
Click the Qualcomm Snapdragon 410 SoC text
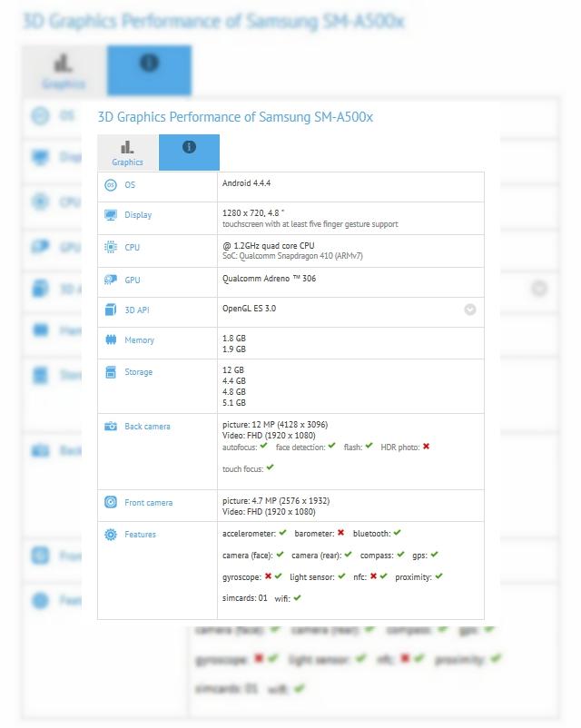[x=292, y=256]
